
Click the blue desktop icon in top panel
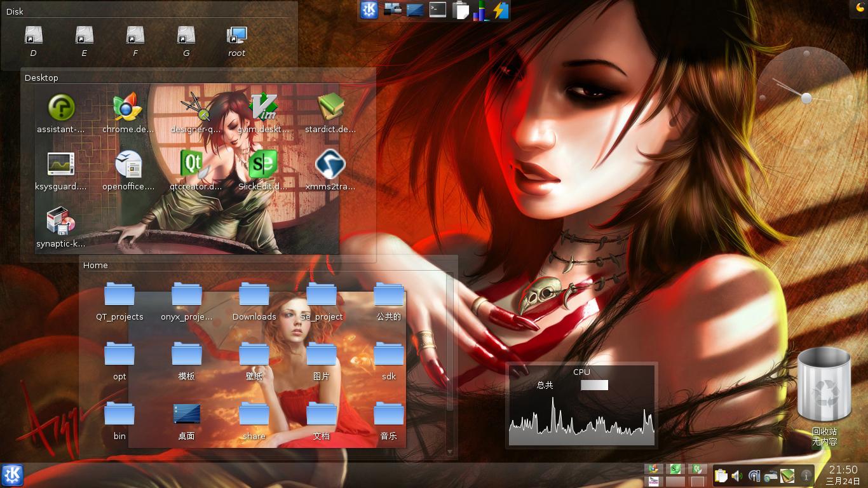coord(415,10)
